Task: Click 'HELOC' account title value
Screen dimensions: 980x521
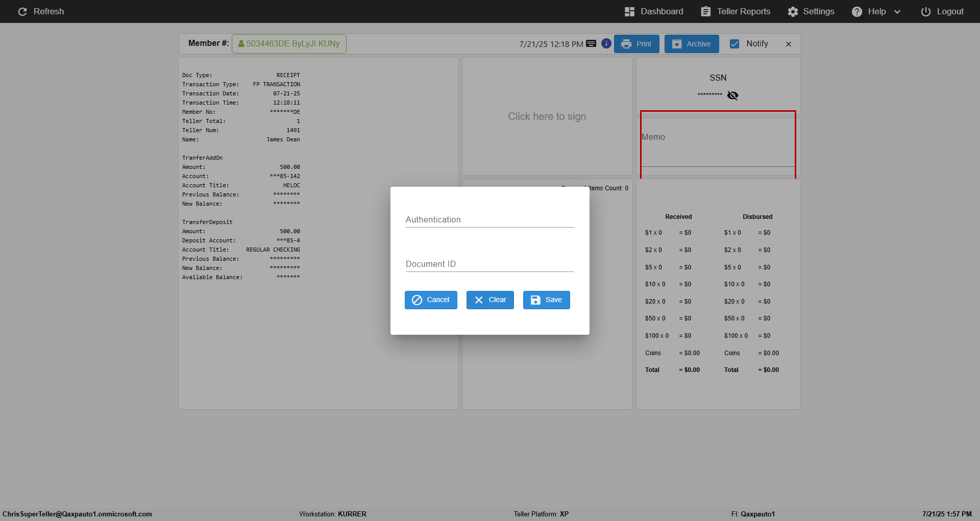Action: [291, 185]
